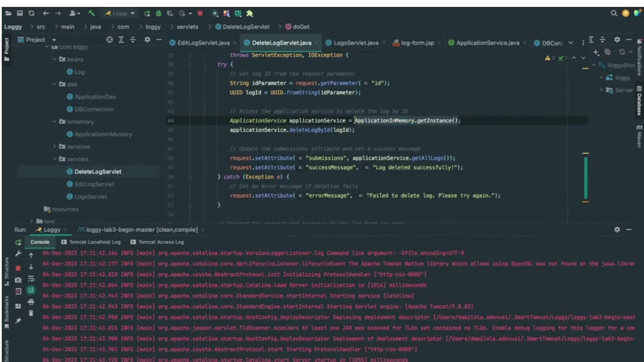The width and height of the screenshot is (644, 362).
Task: Select EditLogServlet in project tree
Action: point(91,184)
